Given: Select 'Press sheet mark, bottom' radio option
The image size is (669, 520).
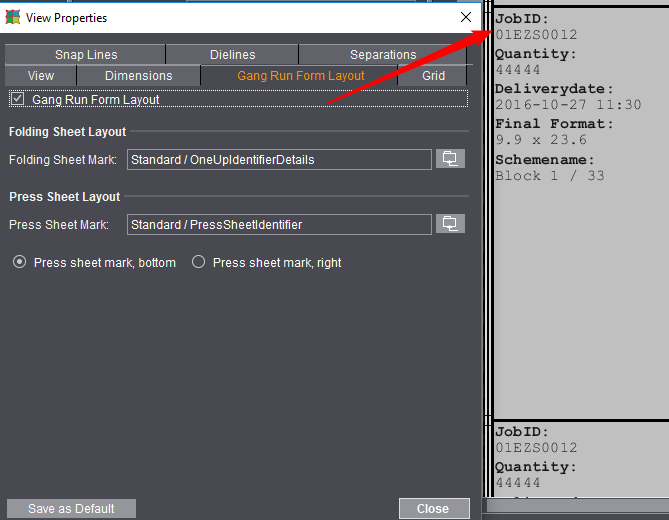Looking at the screenshot, I should pyautogui.click(x=19, y=263).
